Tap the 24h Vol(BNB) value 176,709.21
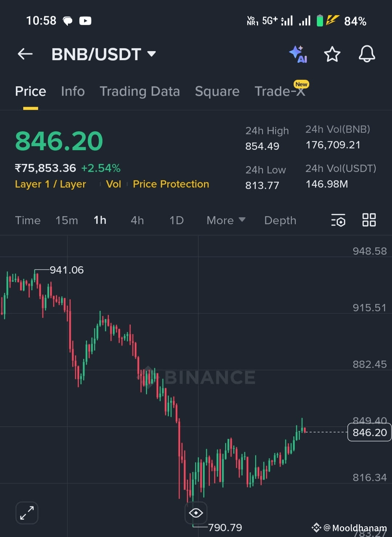The image size is (392, 537). (333, 145)
